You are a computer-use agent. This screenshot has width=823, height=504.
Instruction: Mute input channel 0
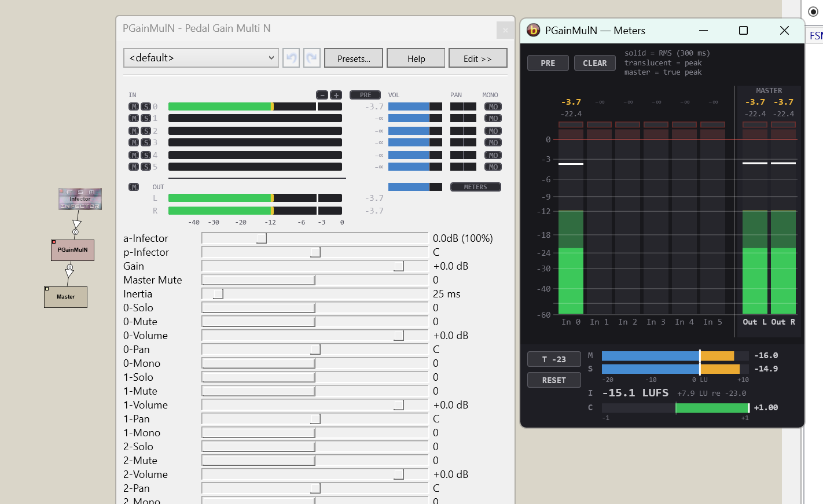(x=134, y=106)
